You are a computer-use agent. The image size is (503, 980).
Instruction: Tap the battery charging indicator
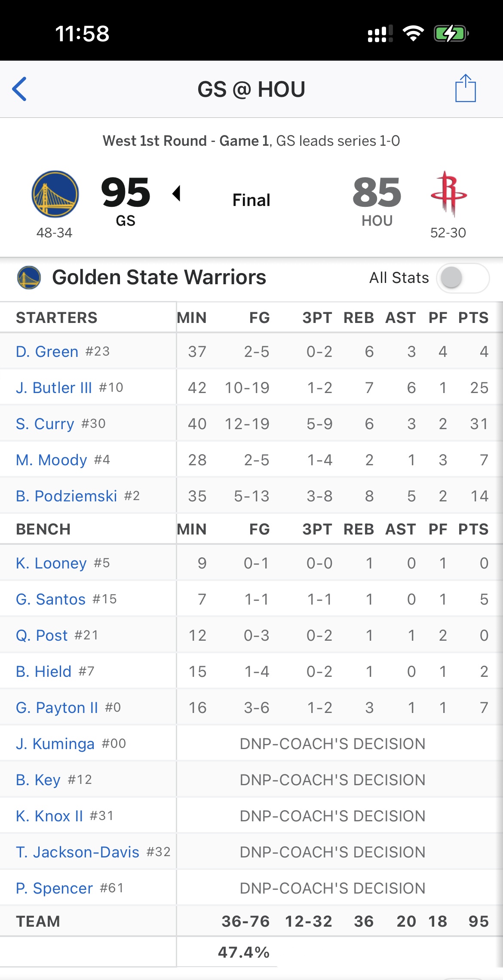coord(451,34)
